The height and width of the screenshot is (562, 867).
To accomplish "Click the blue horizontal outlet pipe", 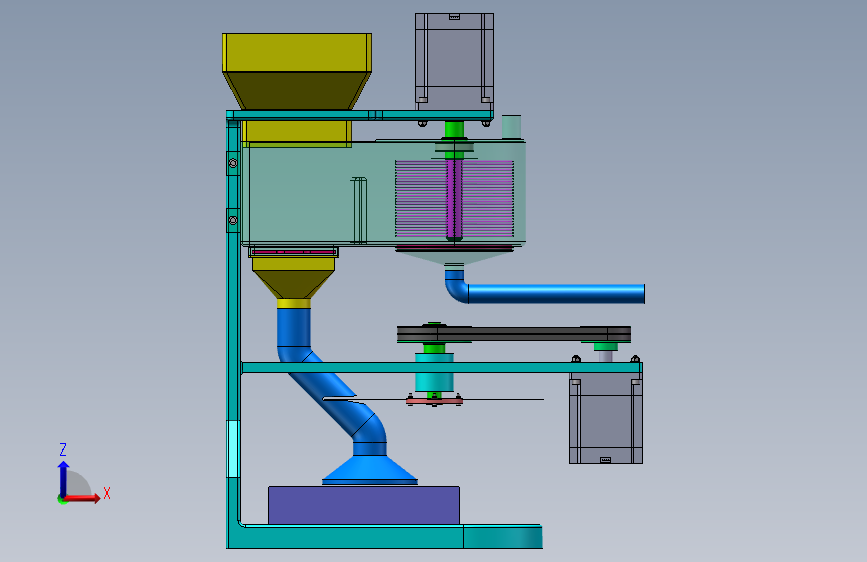I will click(556, 294).
